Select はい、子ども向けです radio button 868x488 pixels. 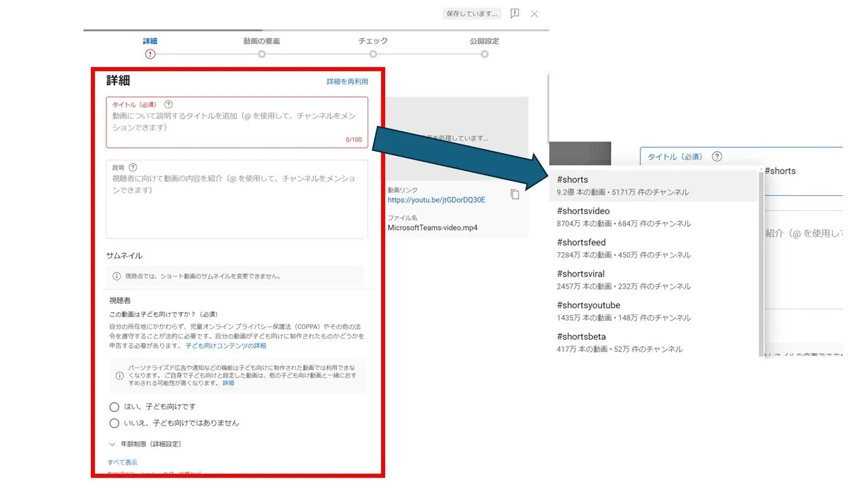pyautogui.click(x=114, y=407)
